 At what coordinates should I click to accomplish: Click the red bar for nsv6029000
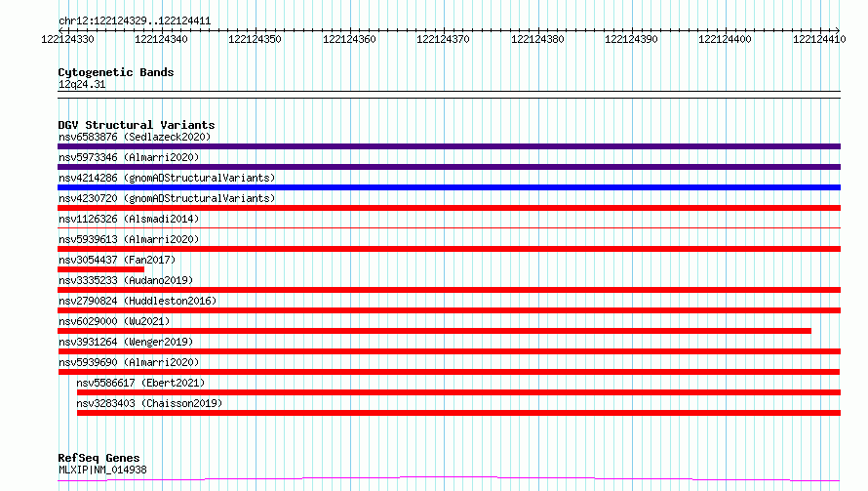[435, 331]
